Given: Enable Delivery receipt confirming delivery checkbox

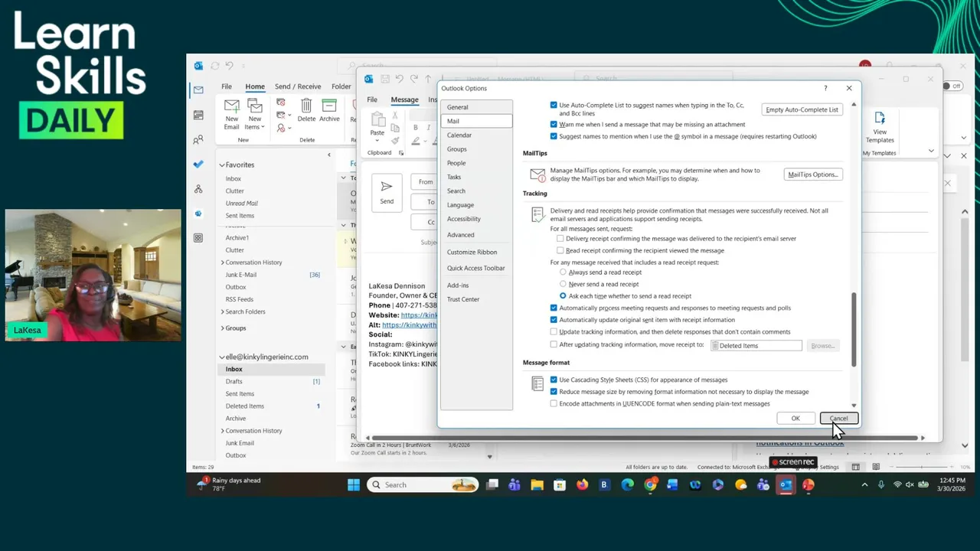Looking at the screenshot, I should pos(560,239).
